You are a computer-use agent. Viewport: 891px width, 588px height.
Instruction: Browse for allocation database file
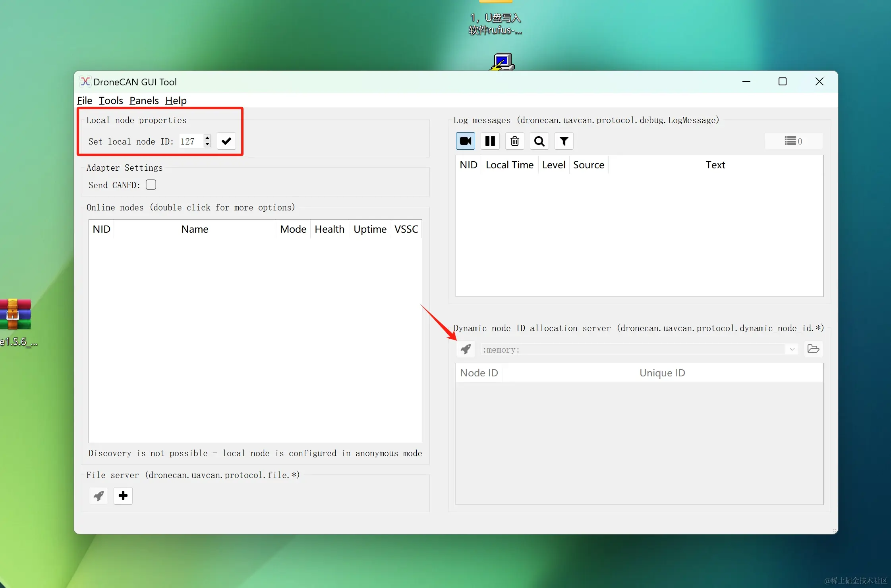click(813, 349)
